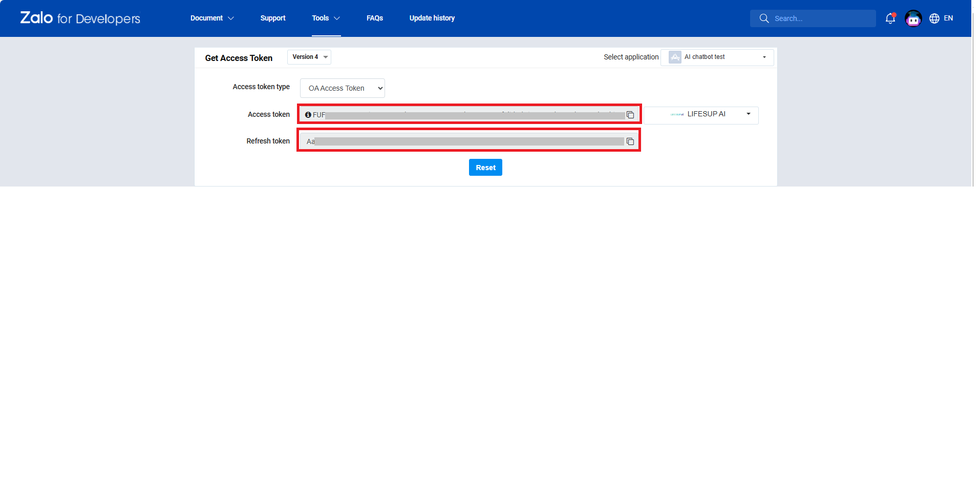Screen dimensions: 980x494
Task: Click the search magnifier icon
Action: (764, 18)
